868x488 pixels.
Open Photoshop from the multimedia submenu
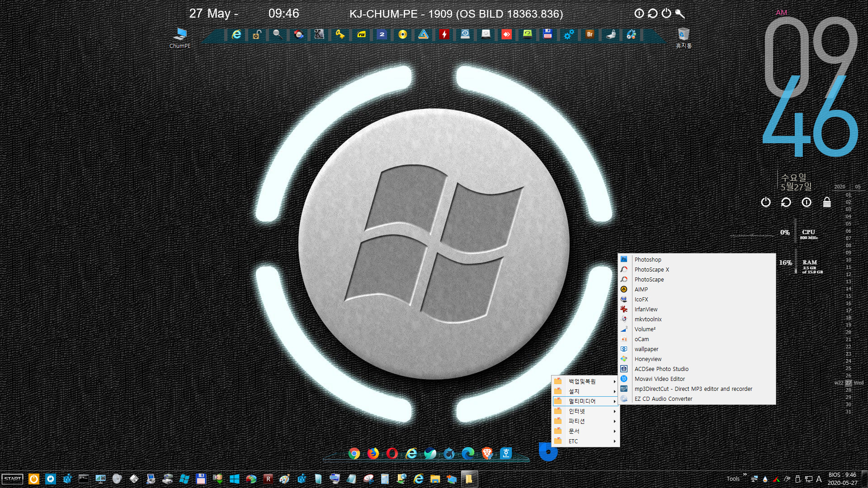tap(697, 259)
